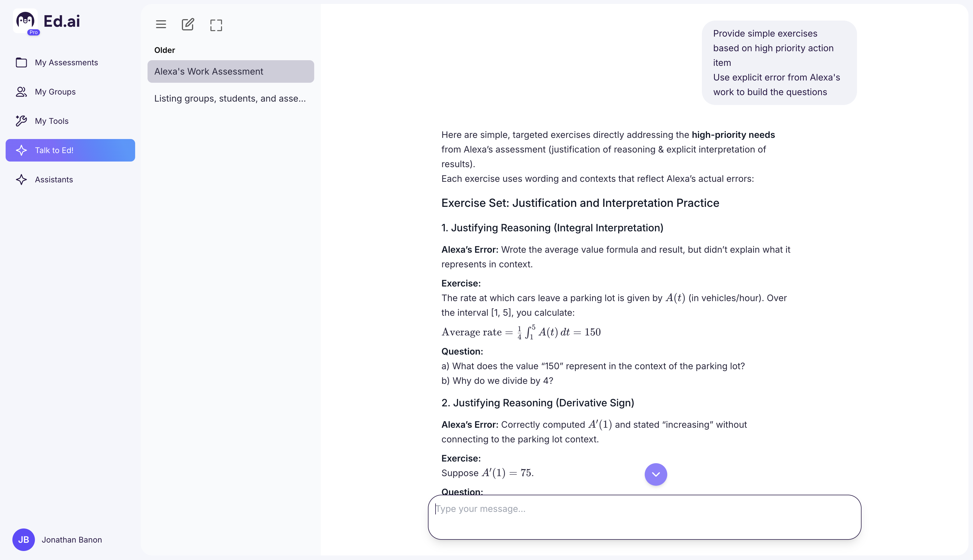The width and height of the screenshot is (973, 560).
Task: Open My Assessments section
Action: [66, 62]
